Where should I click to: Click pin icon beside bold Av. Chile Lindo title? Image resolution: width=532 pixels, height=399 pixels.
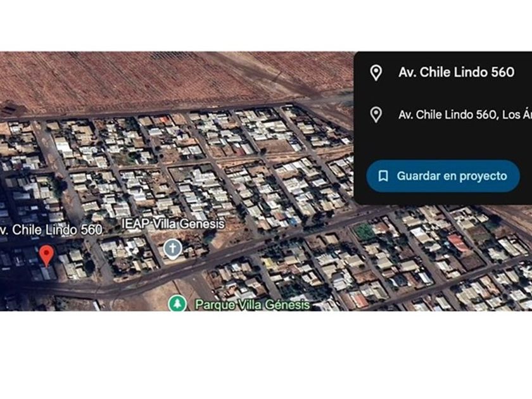coord(376,73)
